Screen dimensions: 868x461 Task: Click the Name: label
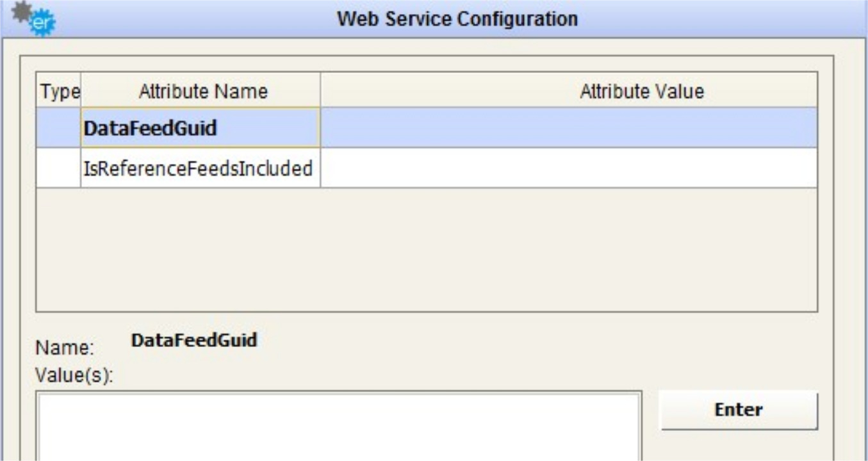pos(65,349)
